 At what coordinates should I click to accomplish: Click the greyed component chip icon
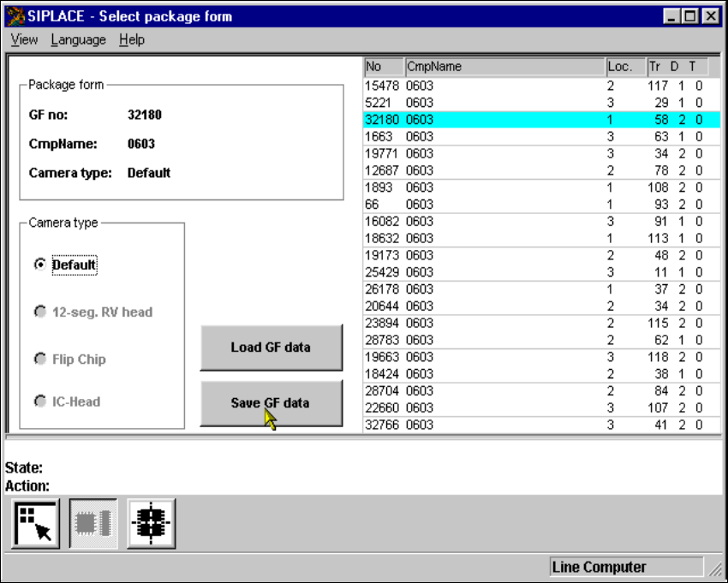(x=93, y=524)
